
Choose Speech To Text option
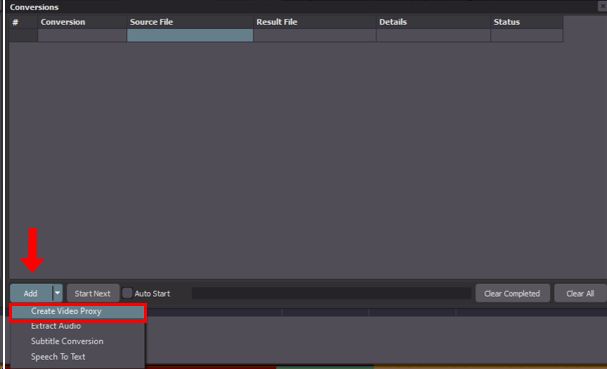pos(78,357)
